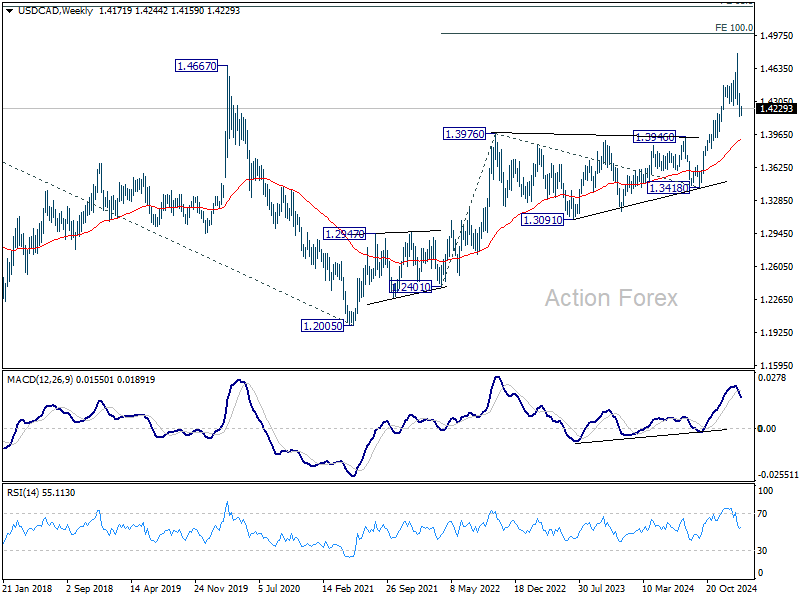Screen dimensions: 800x600
Task: Select the 1.49750 price axis value
Action: (x=777, y=35)
